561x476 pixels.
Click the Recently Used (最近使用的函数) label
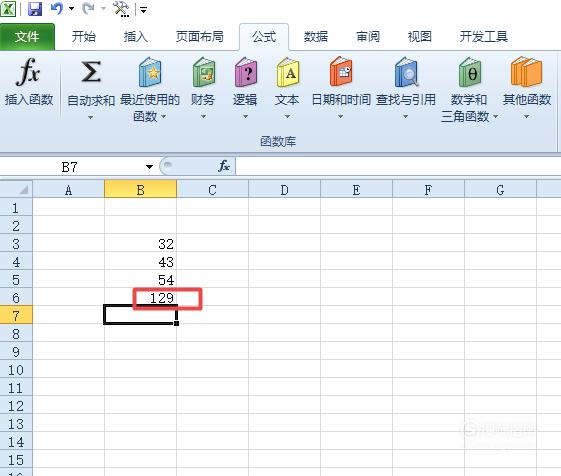pos(150,108)
